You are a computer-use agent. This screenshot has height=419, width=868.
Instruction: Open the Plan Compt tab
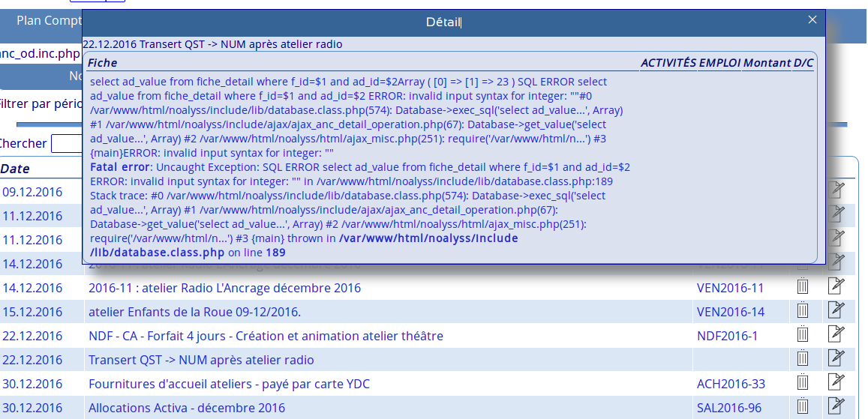(x=49, y=21)
